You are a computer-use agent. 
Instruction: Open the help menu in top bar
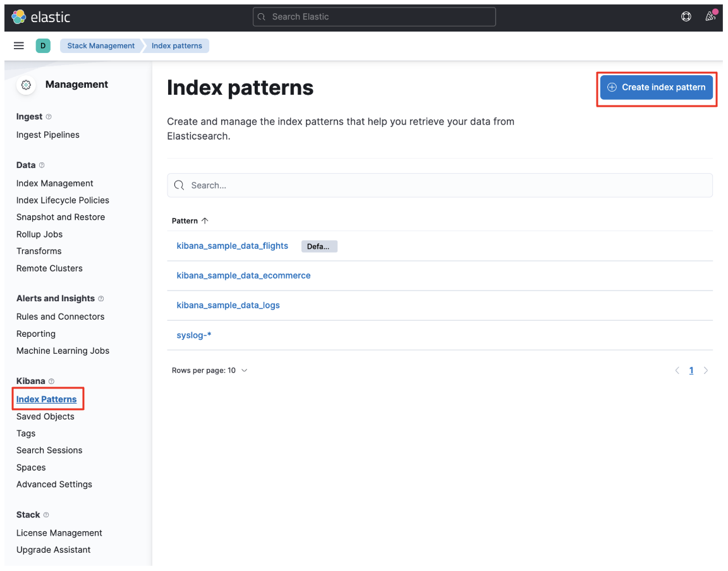point(686,16)
